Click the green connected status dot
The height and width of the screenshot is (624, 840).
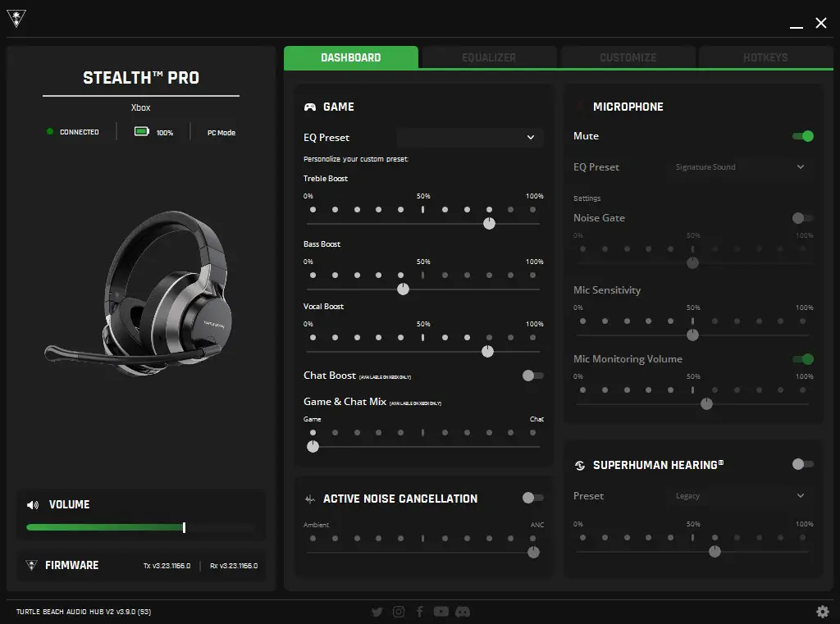[50, 132]
